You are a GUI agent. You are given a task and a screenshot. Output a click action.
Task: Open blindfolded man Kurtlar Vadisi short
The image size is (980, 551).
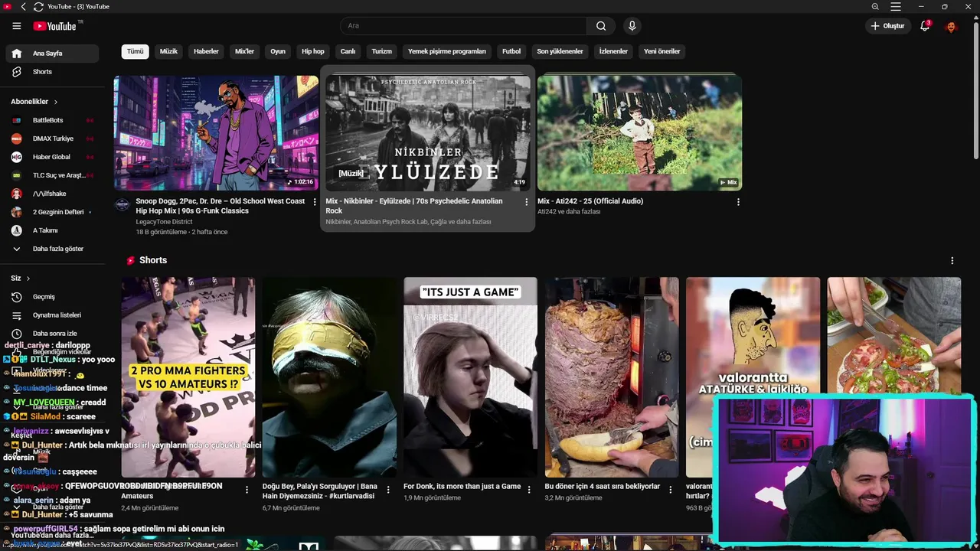329,377
